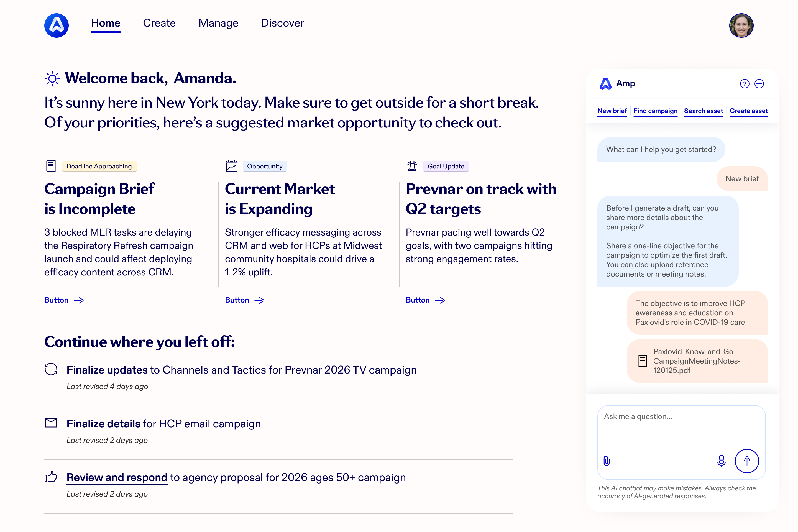
Task: Go to the Home tab
Action: 106,23
